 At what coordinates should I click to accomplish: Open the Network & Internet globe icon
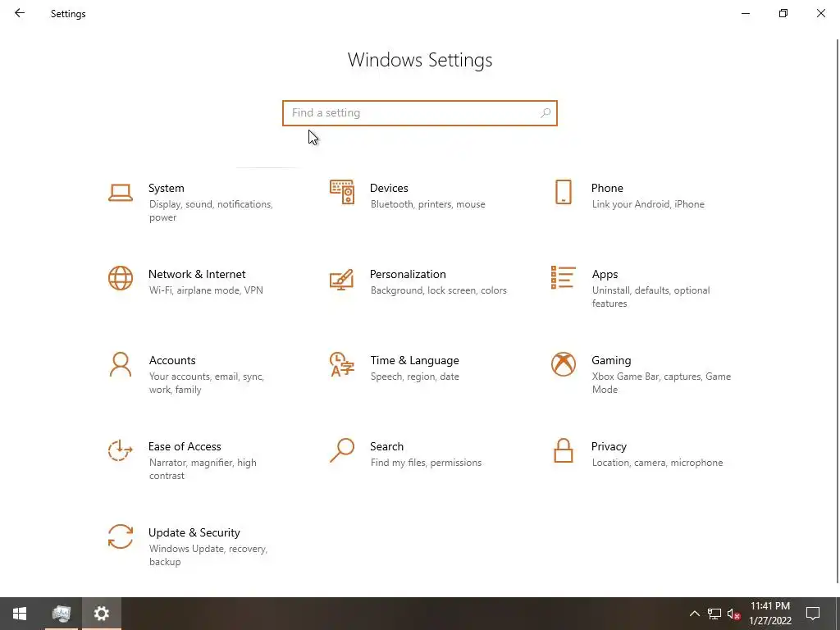pos(121,278)
